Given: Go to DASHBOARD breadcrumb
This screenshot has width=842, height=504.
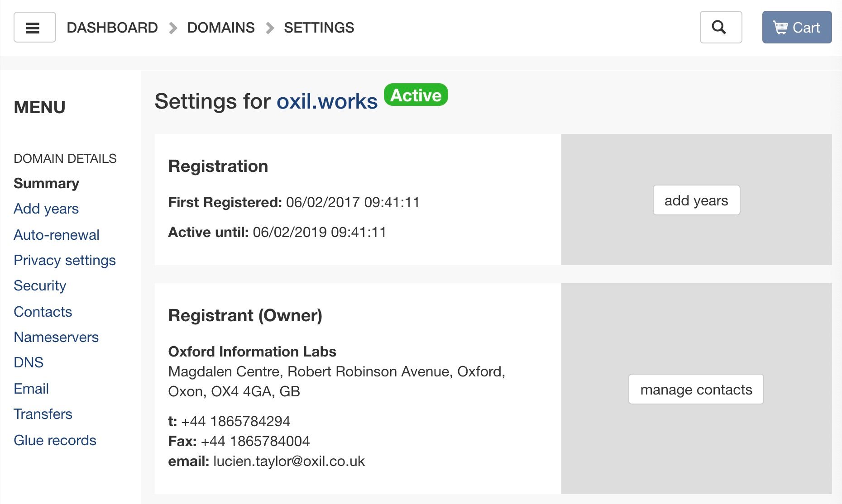Looking at the screenshot, I should click(112, 28).
